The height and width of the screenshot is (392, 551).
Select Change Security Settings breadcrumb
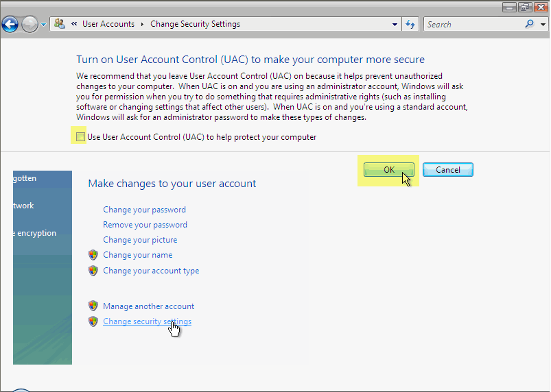pyautogui.click(x=195, y=24)
